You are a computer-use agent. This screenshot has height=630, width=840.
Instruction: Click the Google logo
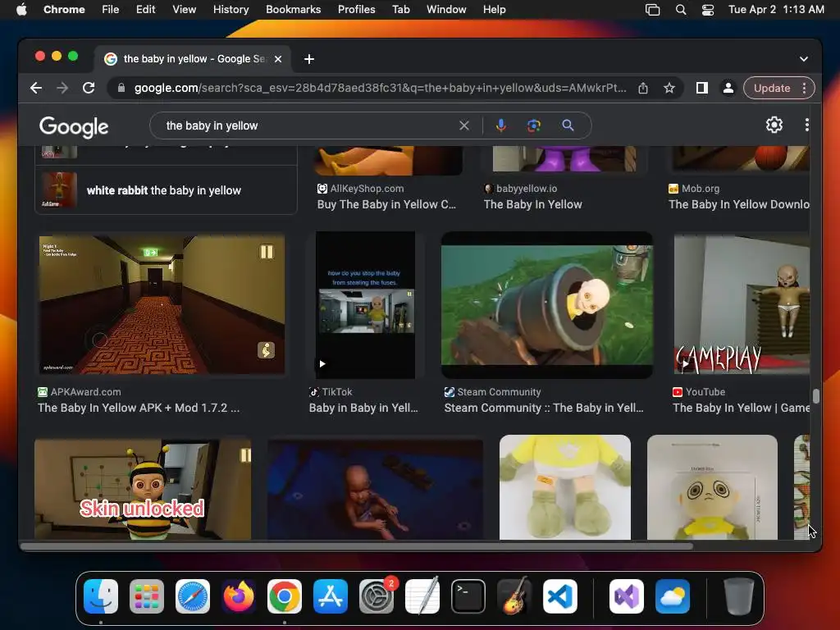[74, 127]
